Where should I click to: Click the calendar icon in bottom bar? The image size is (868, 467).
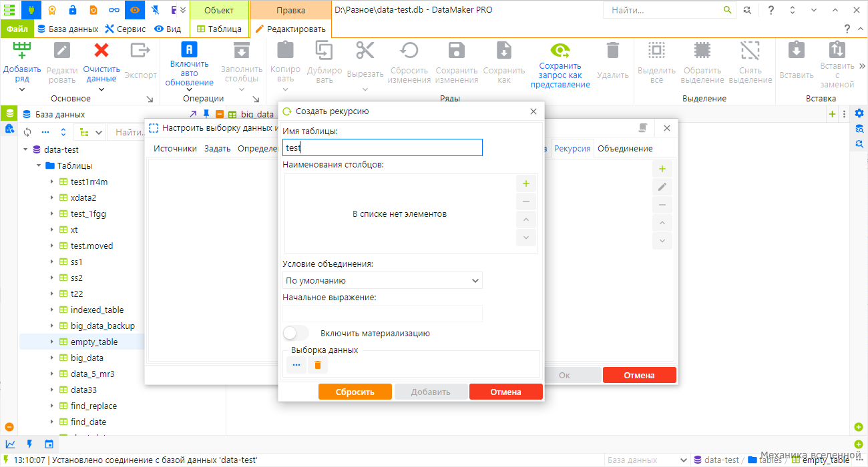tap(49, 444)
